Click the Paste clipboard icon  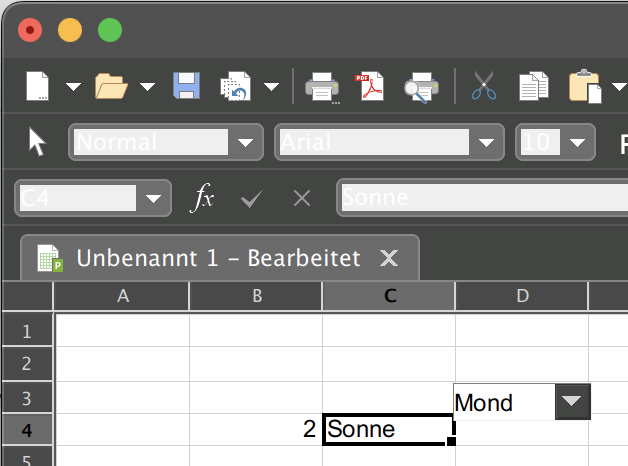[x=584, y=87]
